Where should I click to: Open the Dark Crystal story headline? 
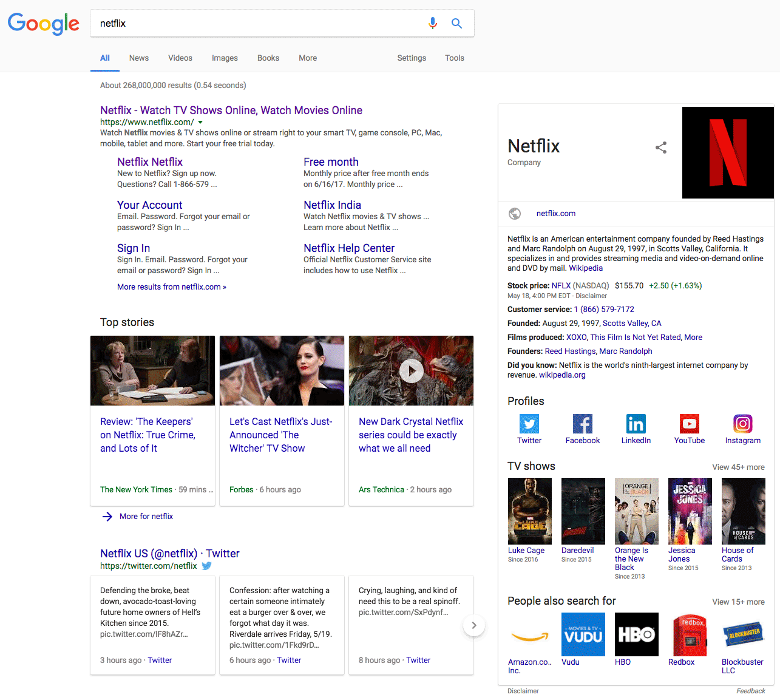click(411, 435)
